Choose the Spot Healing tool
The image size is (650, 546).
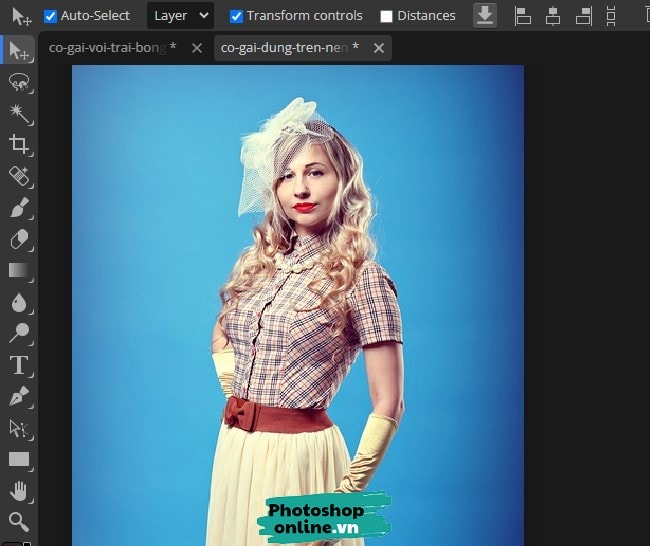19,176
